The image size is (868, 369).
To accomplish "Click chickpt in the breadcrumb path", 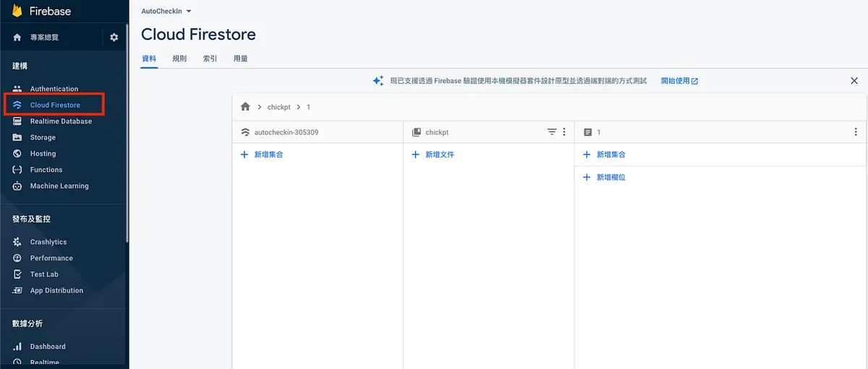I will [278, 107].
